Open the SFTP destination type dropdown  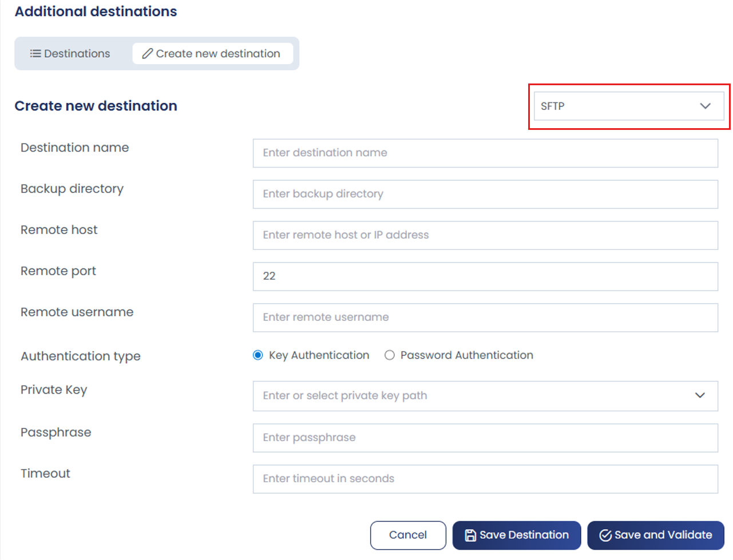[x=628, y=106]
